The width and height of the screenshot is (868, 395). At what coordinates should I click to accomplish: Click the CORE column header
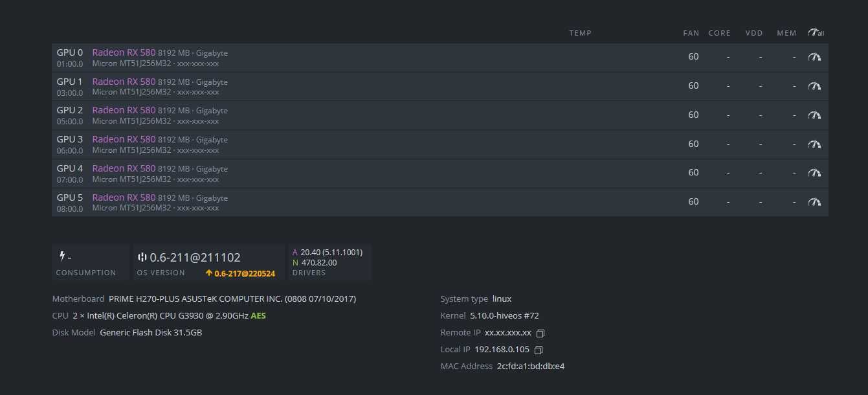pos(719,33)
